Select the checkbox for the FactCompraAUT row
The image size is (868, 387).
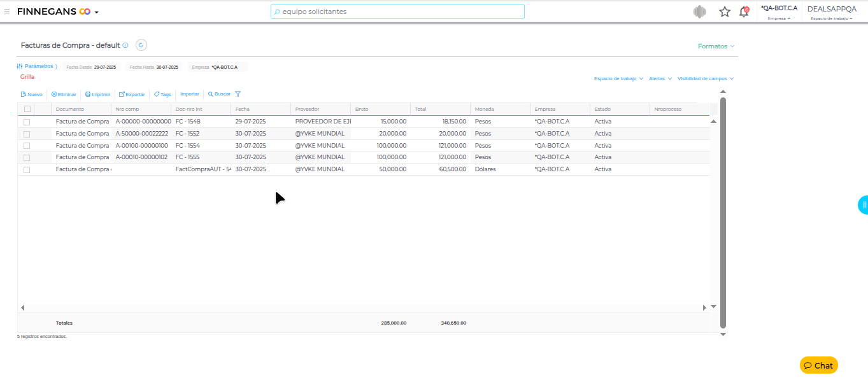tap(27, 170)
